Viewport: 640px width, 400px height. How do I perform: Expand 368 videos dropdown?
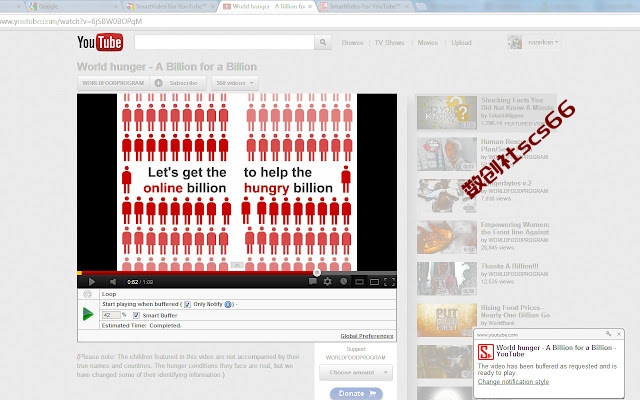(235, 83)
